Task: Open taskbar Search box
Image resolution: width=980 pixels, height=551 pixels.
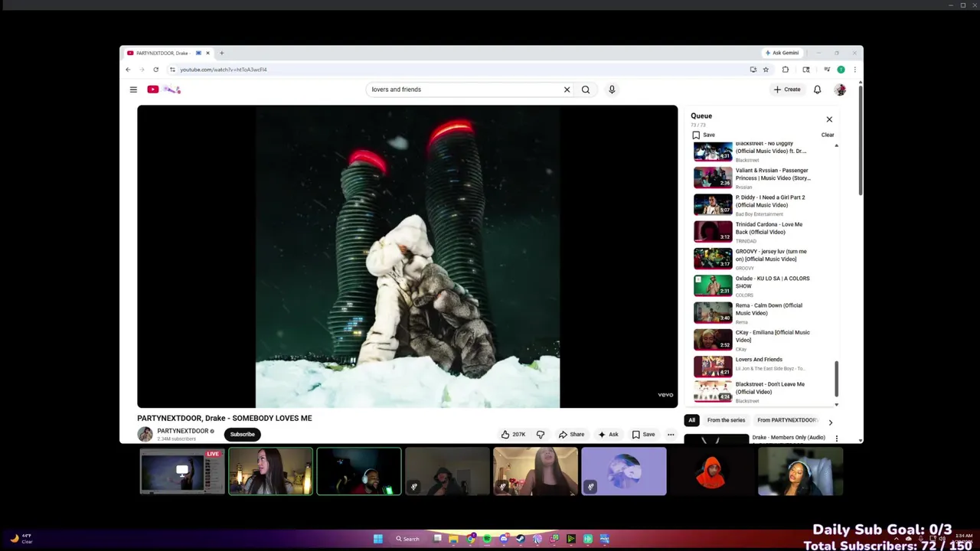Action: point(407,539)
